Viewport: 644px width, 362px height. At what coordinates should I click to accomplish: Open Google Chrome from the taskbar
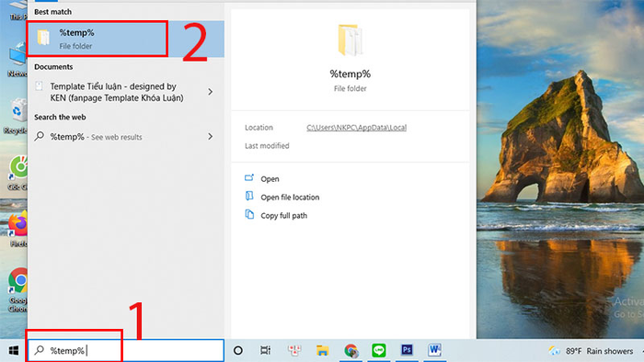click(x=351, y=351)
